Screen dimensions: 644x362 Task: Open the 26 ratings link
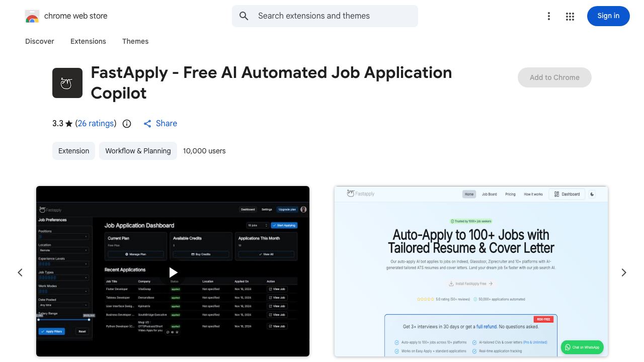(x=96, y=123)
